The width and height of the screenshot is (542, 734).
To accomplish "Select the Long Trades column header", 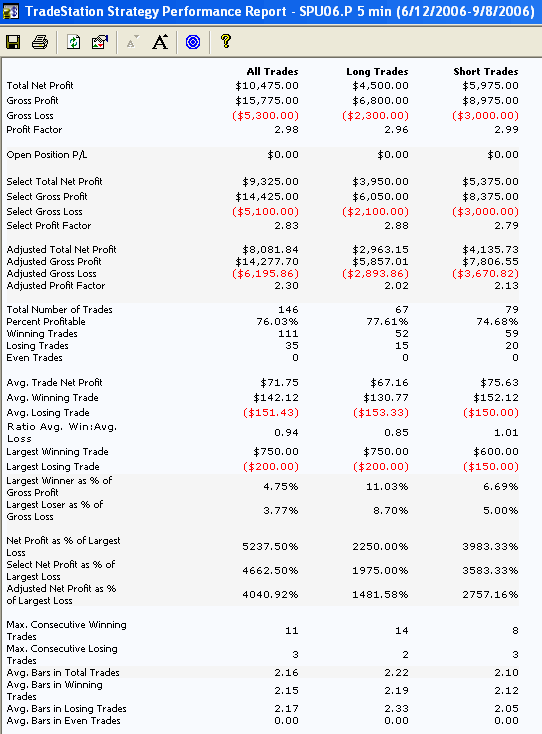I will (377, 72).
